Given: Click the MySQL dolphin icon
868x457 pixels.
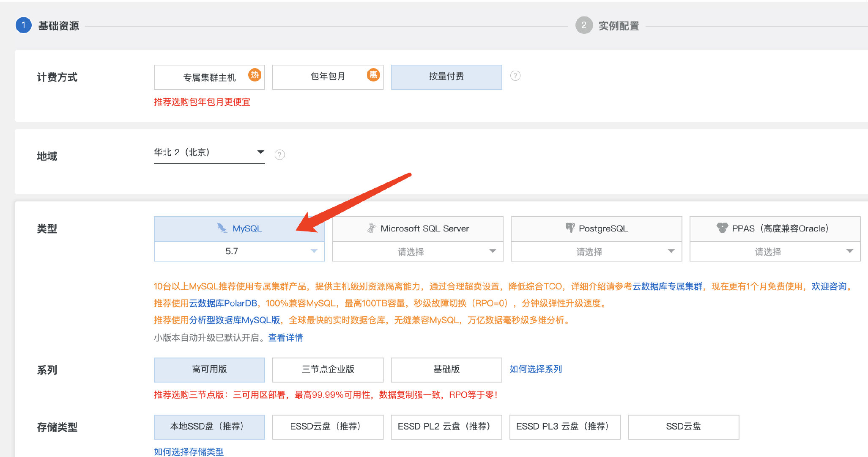Looking at the screenshot, I should coord(222,228).
